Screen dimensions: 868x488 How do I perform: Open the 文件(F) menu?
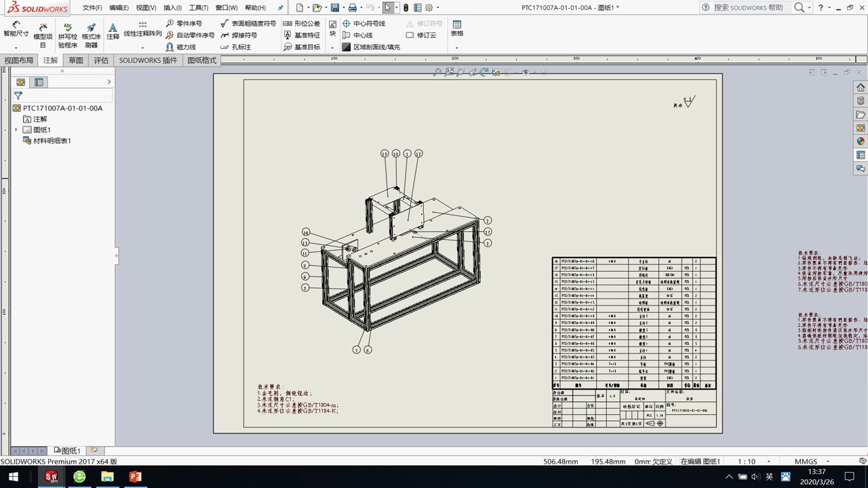[92, 7]
